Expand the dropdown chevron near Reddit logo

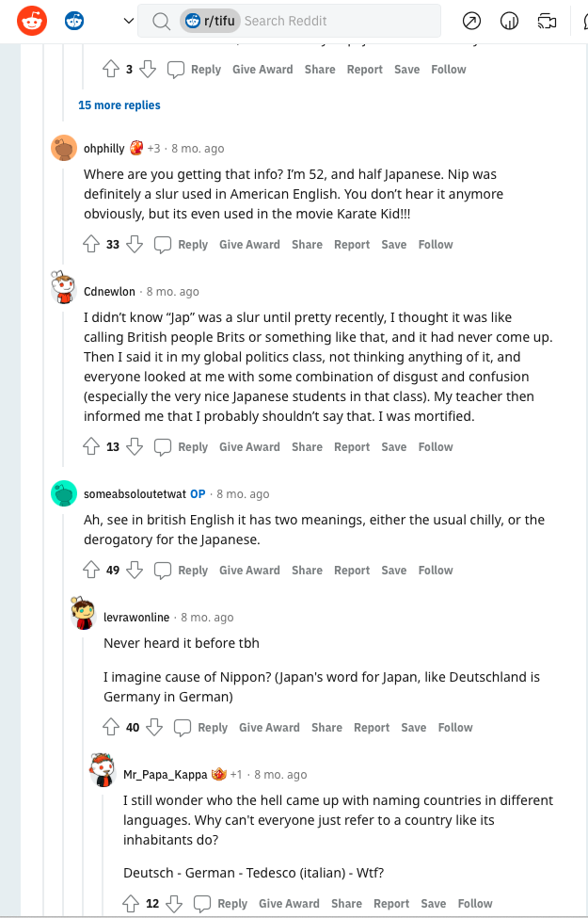point(129,21)
